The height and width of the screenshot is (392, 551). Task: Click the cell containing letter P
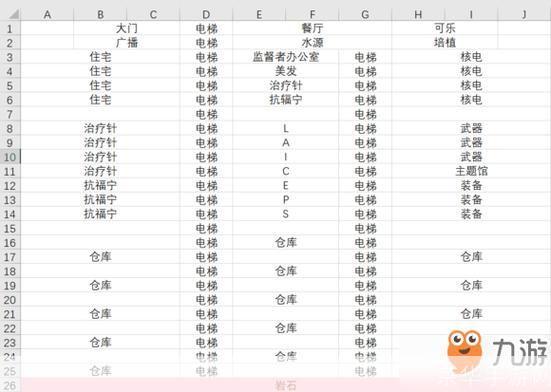click(285, 200)
